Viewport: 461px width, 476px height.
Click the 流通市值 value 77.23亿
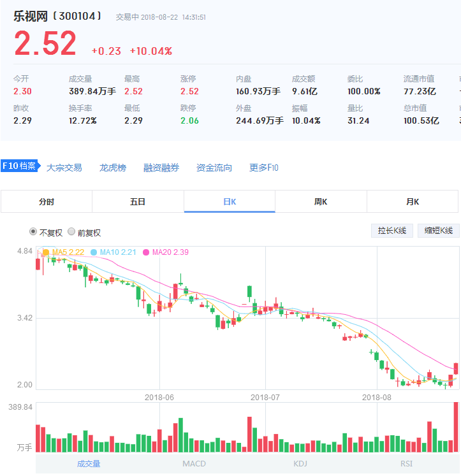coord(420,91)
